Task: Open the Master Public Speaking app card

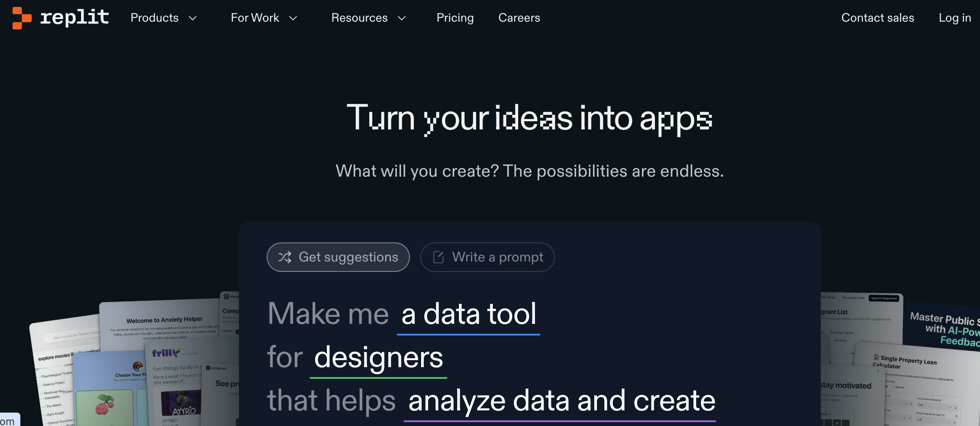Action: click(x=944, y=327)
